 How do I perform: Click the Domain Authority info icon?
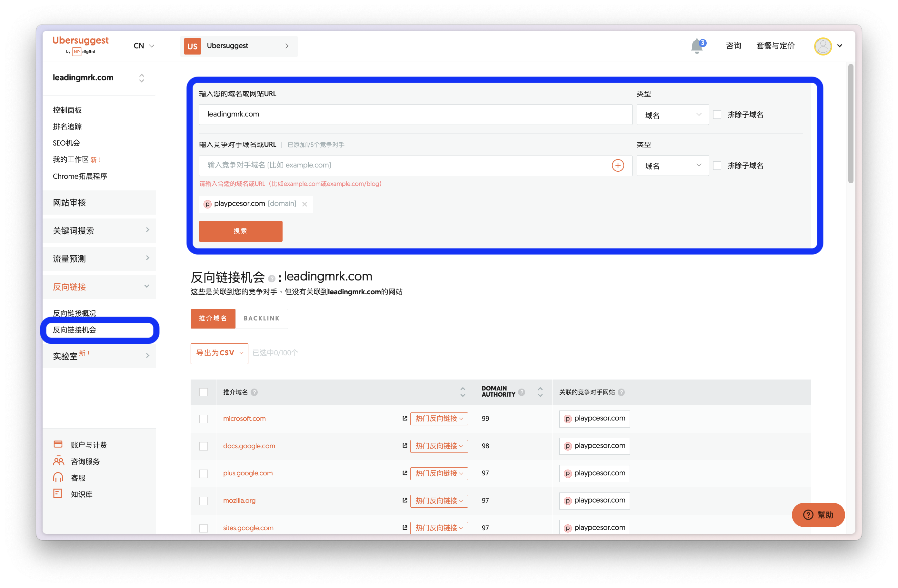click(x=522, y=392)
